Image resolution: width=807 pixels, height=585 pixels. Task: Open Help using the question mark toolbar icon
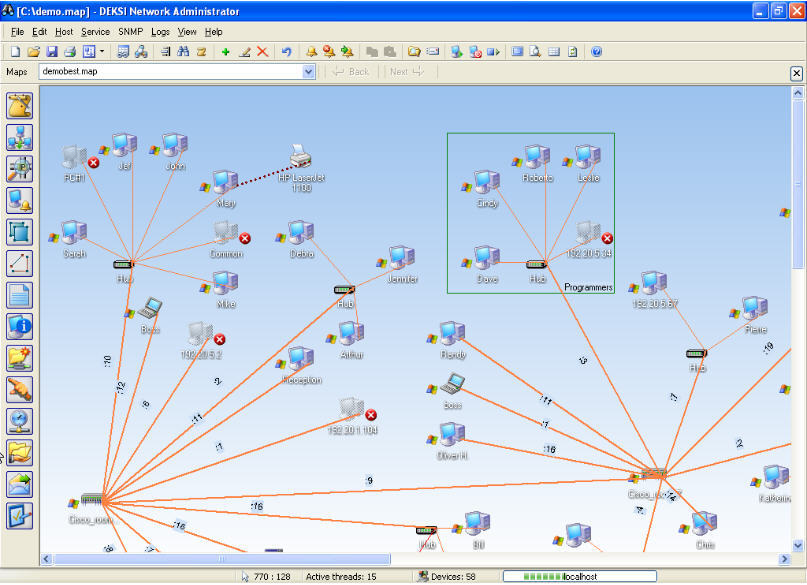pos(597,51)
